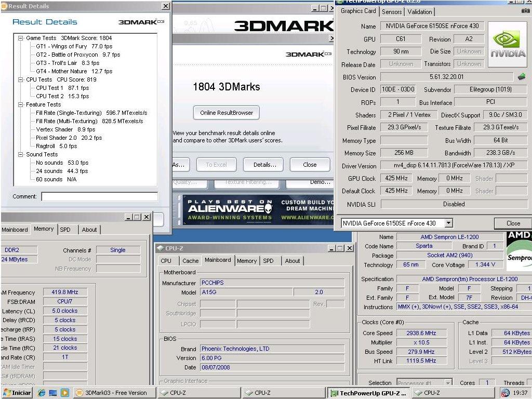Select Mainboard tab in the Memory CPU-Z window
The image size is (532, 399).
tap(15, 230)
